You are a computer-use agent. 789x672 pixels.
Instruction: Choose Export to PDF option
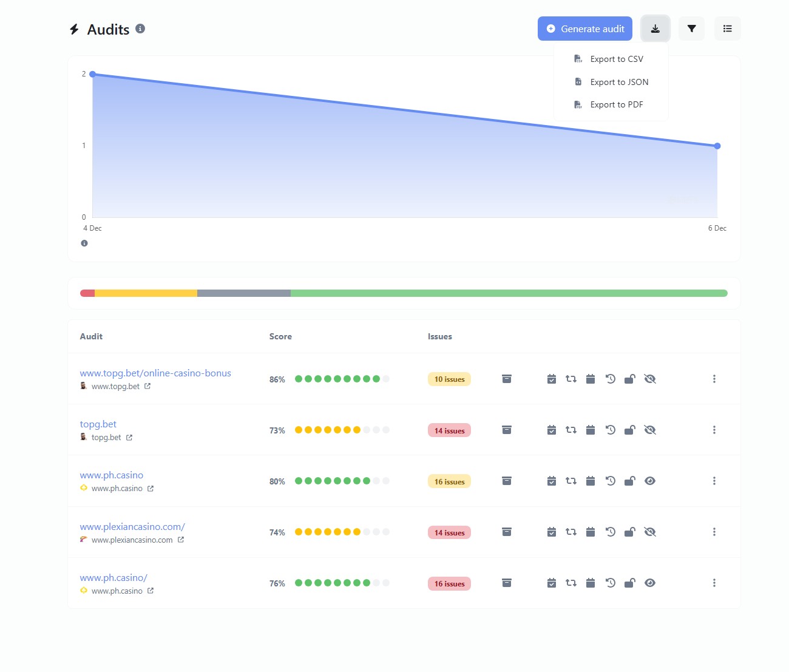click(616, 104)
